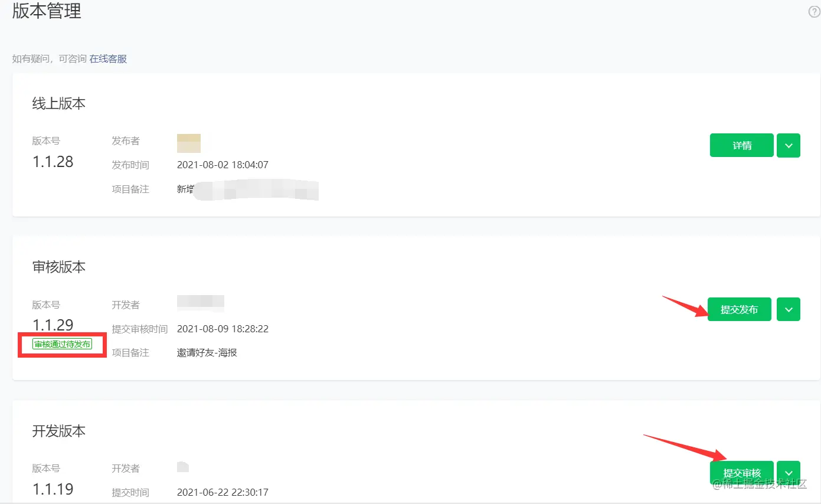Select version number 1.1.19
This screenshot has width=821, height=504.
(53, 489)
